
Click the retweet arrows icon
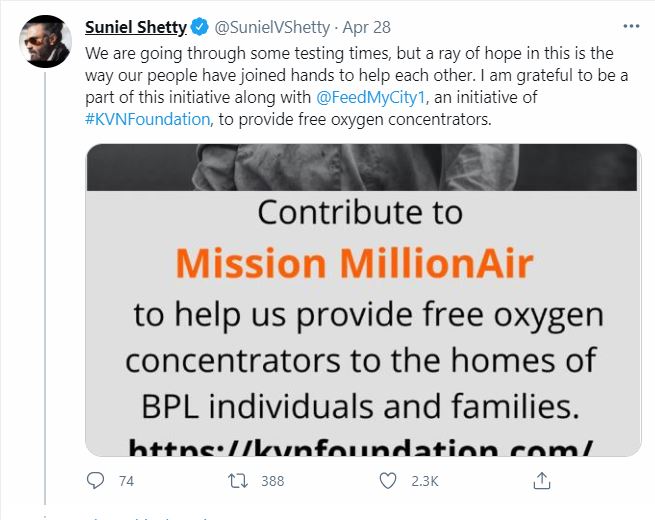(x=239, y=481)
